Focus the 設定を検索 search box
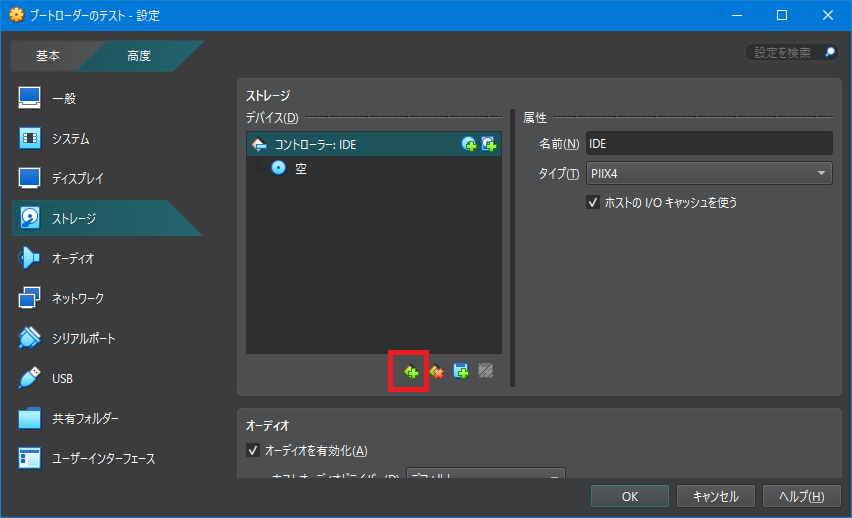The image size is (852, 518). [791, 52]
